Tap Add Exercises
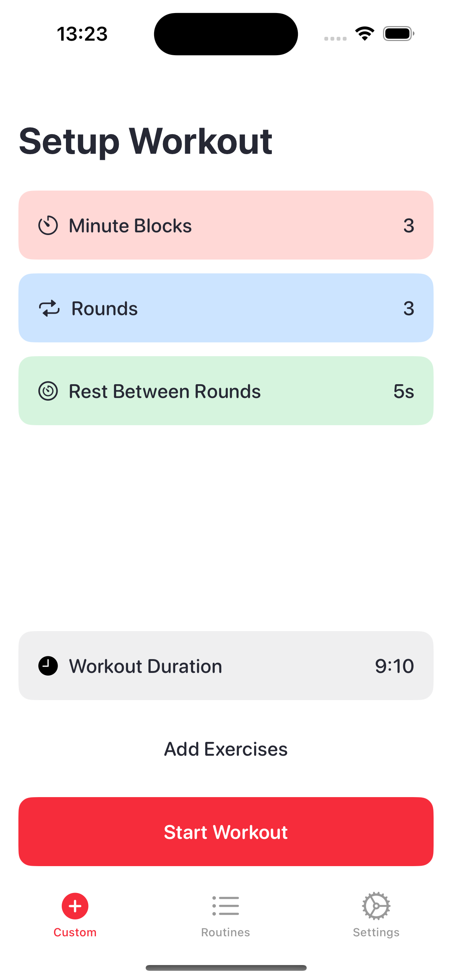 (226, 749)
